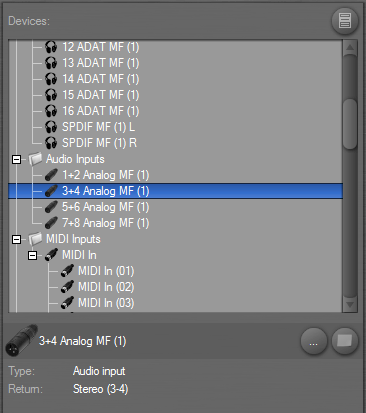This screenshot has width=366, height=413.
Task: Click the XLR plug icon of 7+8 Analog MF (1)
Action: point(51,223)
